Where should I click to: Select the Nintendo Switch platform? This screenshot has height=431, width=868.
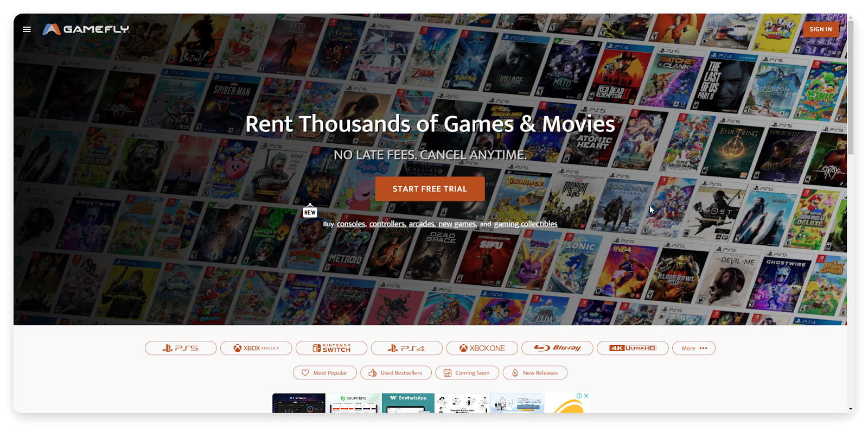point(331,348)
